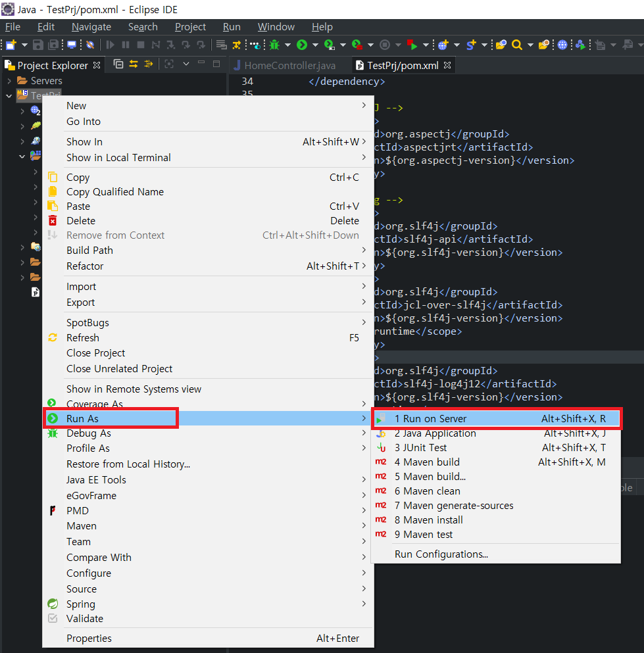Click the Save toolbar icon
This screenshot has height=653, width=644.
pos(38,45)
